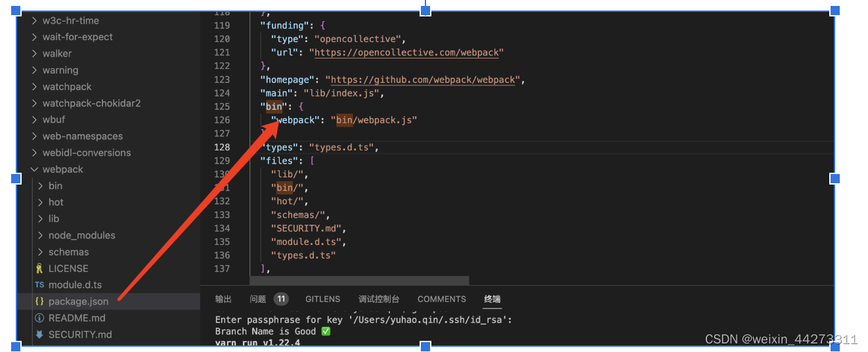The width and height of the screenshot is (868, 352).
Task: Click the problems count badge 11
Action: coord(281,299)
